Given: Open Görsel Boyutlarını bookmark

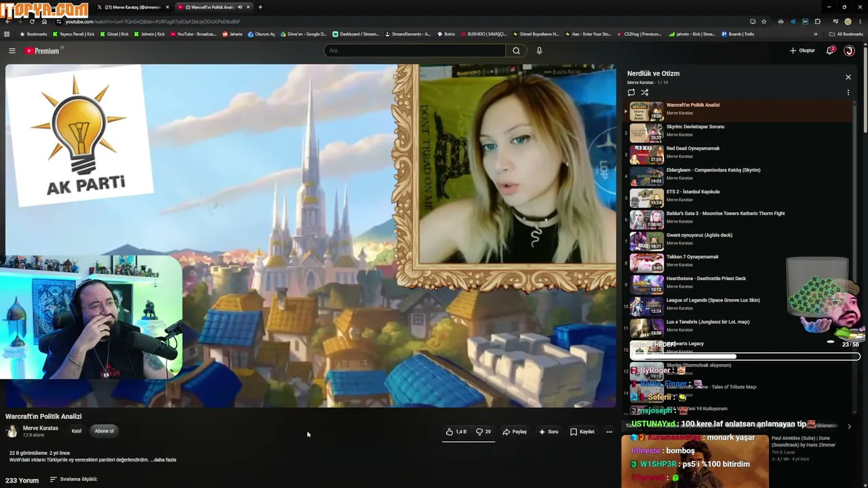Looking at the screenshot, I should [536, 34].
